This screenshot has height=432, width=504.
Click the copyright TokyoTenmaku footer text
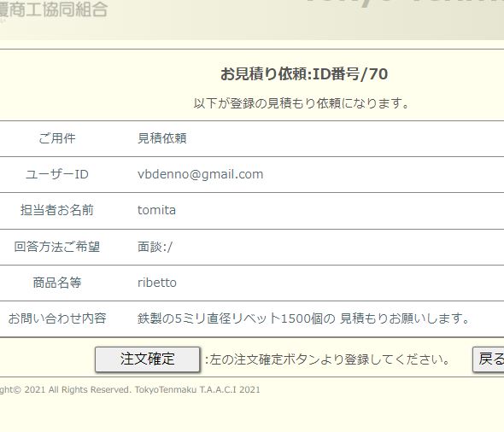click(130, 389)
